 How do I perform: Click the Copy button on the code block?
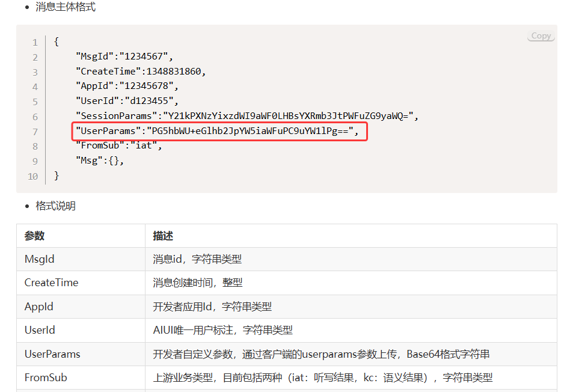coord(541,36)
